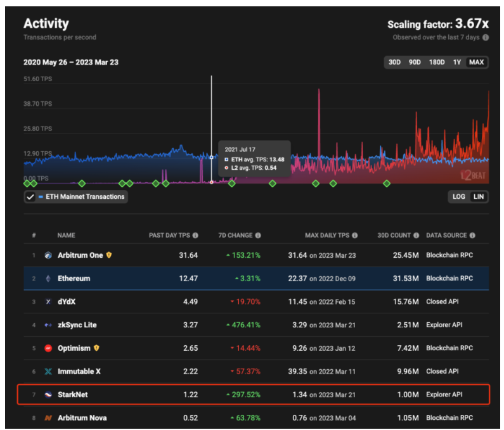
Task: Click the last green milestone marker on the chart
Action: coord(387,184)
